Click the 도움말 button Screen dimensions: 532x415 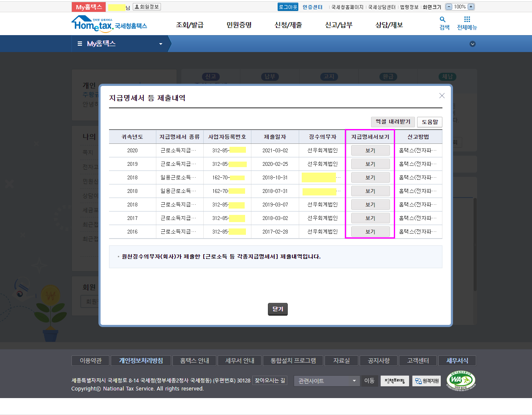[x=430, y=122]
